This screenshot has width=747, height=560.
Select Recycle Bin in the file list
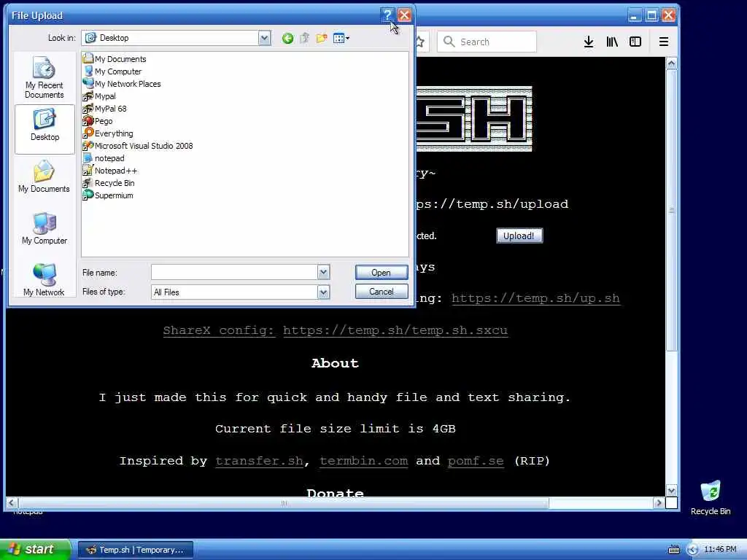[x=109, y=183]
